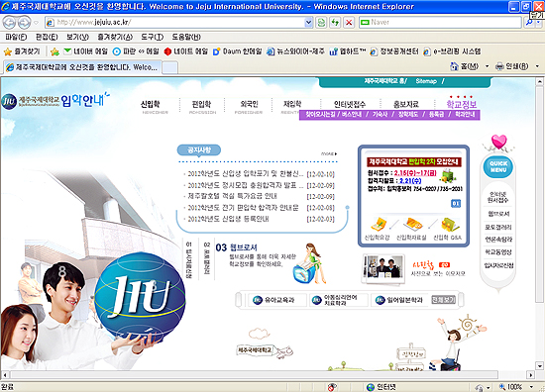Open the 신입학요강 book icon
Viewport: 545px width, 392px height.
[378, 225]
